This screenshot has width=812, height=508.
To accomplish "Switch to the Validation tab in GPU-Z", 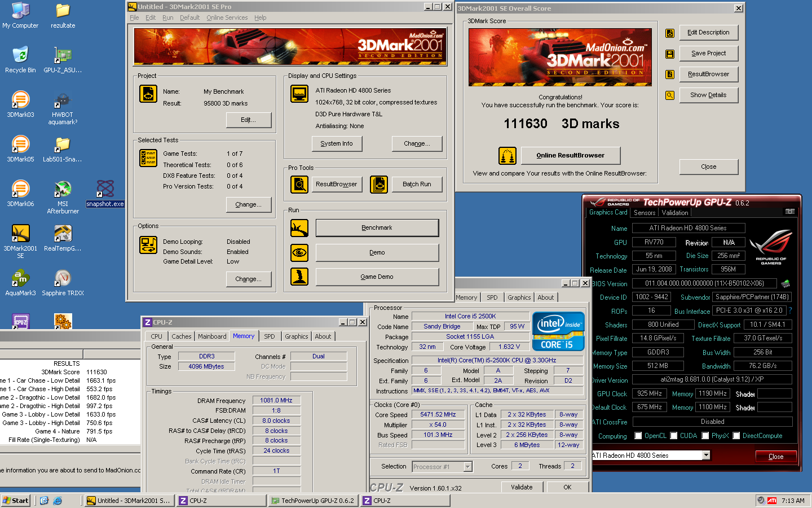I will click(x=675, y=213).
